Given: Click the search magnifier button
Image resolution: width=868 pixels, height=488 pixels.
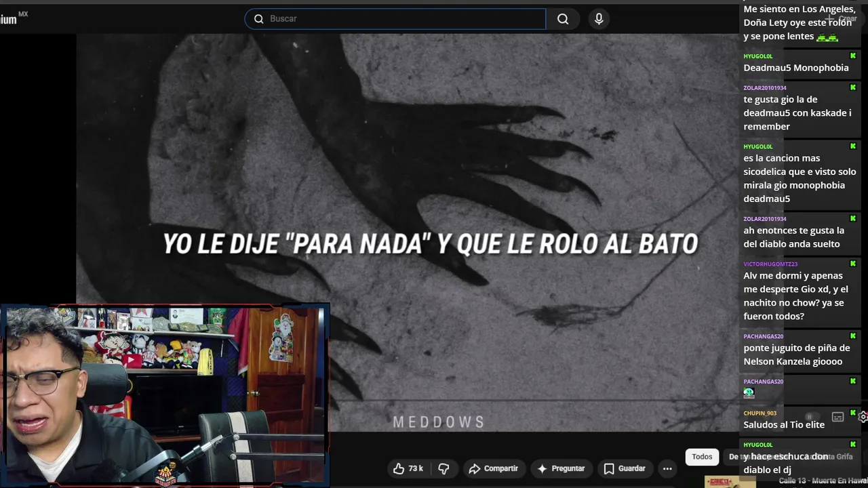Looking at the screenshot, I should click(563, 19).
